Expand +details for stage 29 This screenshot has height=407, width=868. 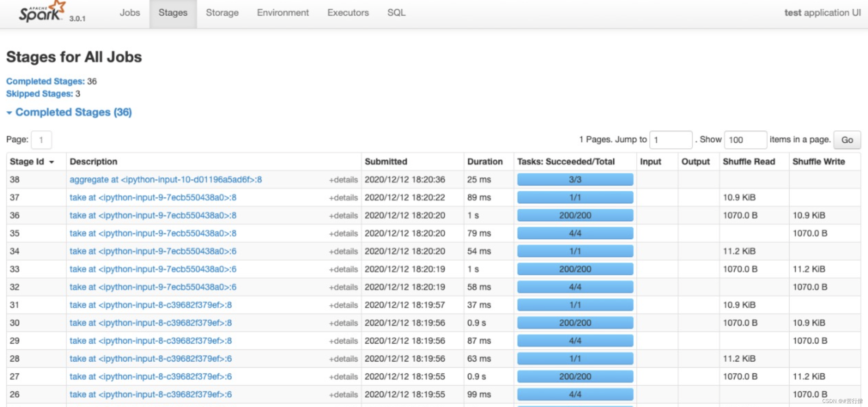343,341
